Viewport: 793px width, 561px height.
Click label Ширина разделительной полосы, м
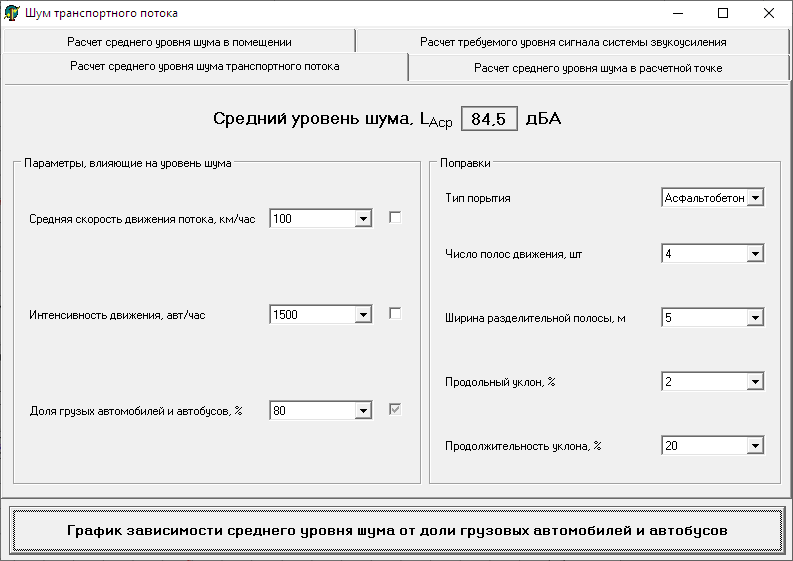535,318
